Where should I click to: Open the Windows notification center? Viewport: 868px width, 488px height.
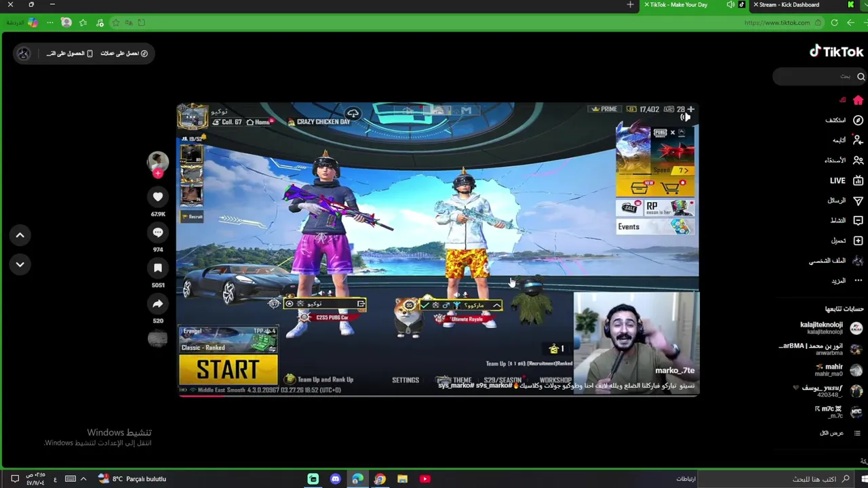click(14, 479)
